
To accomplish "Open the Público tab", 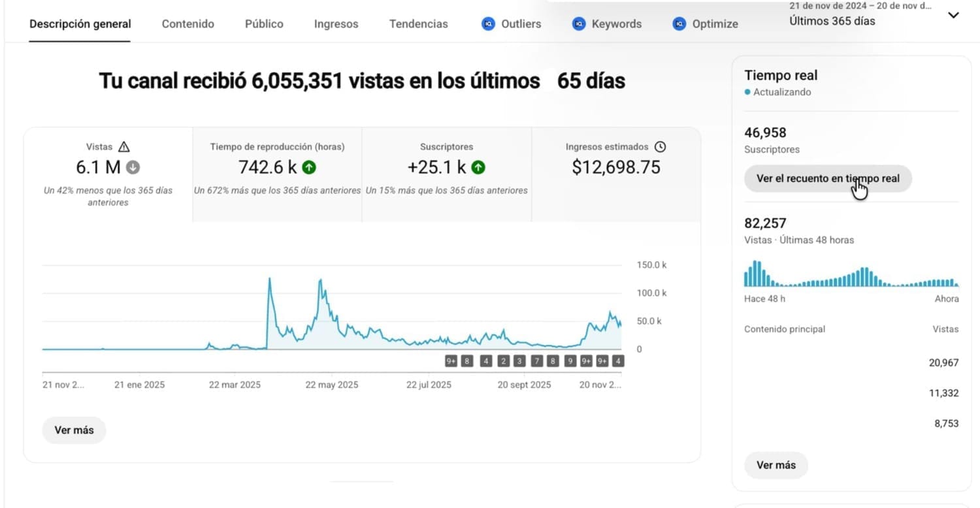I will pyautogui.click(x=264, y=24).
